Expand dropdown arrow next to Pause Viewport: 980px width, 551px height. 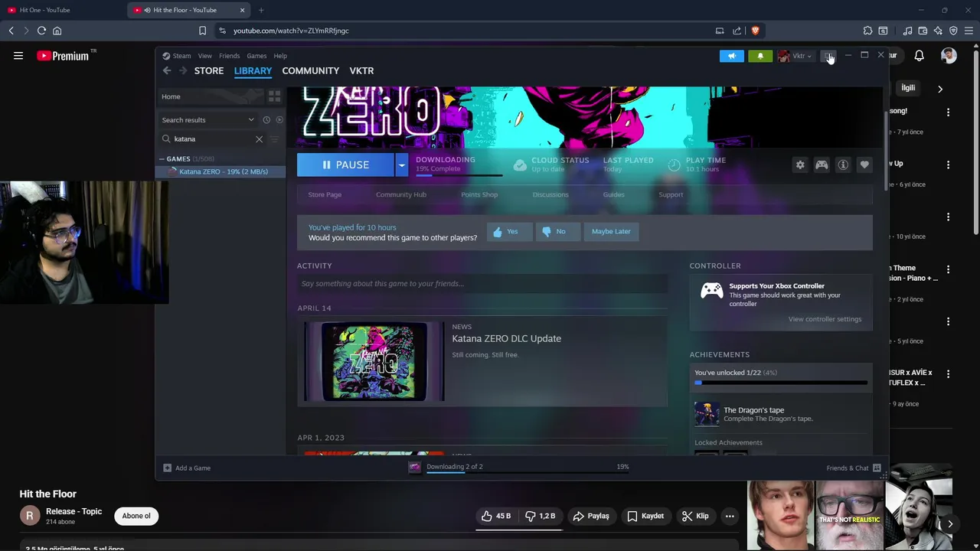[x=401, y=165]
